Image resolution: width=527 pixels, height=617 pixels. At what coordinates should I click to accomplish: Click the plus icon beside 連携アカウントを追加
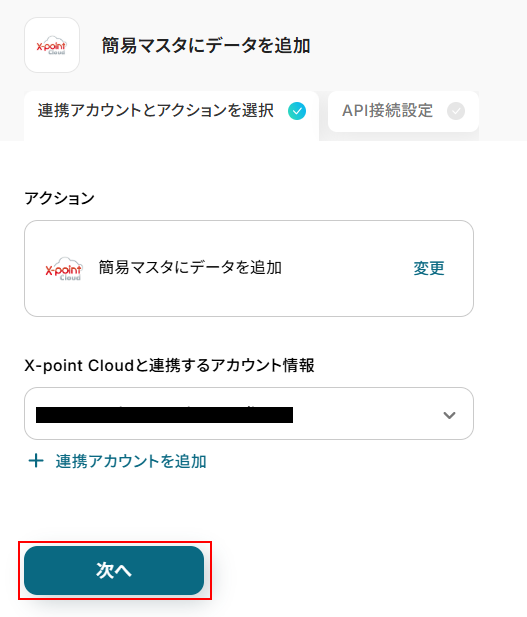coord(36,461)
